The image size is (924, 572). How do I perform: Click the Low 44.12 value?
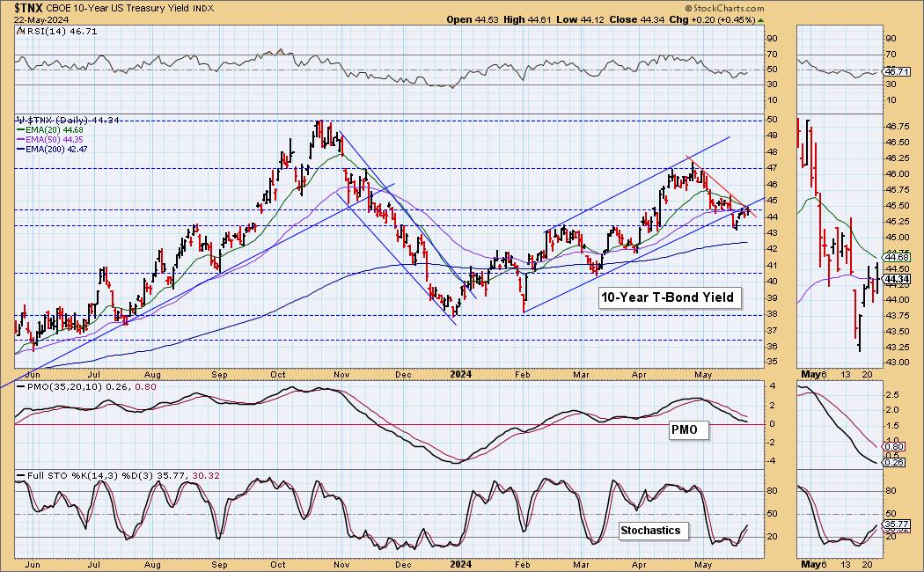click(x=580, y=19)
